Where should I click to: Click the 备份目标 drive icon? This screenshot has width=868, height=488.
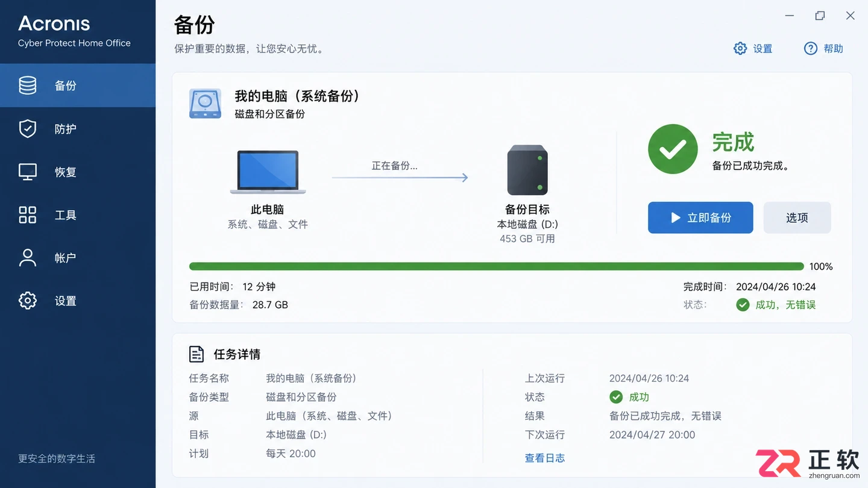527,170
